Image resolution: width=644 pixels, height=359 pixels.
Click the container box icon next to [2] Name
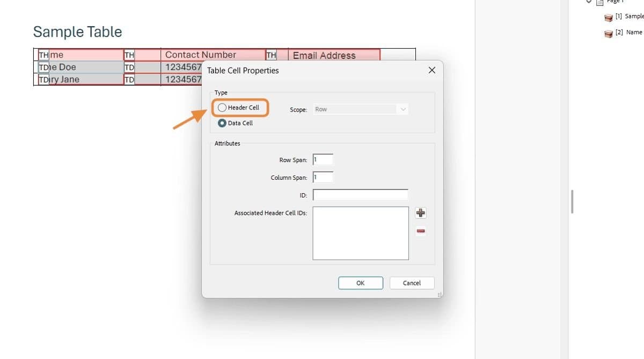click(609, 33)
